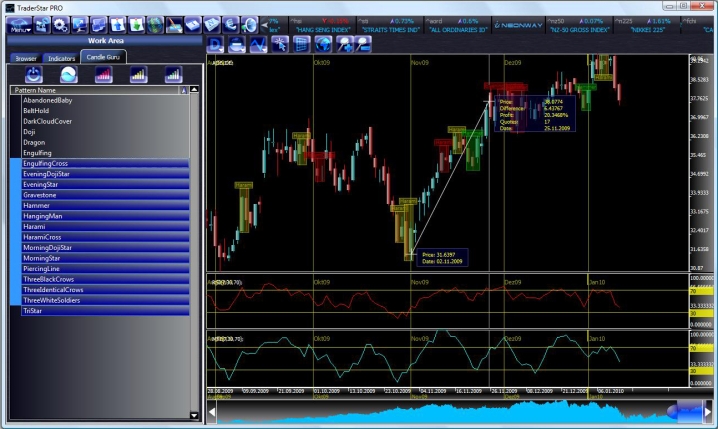Click the gear settings toolbar icon

click(x=59, y=24)
